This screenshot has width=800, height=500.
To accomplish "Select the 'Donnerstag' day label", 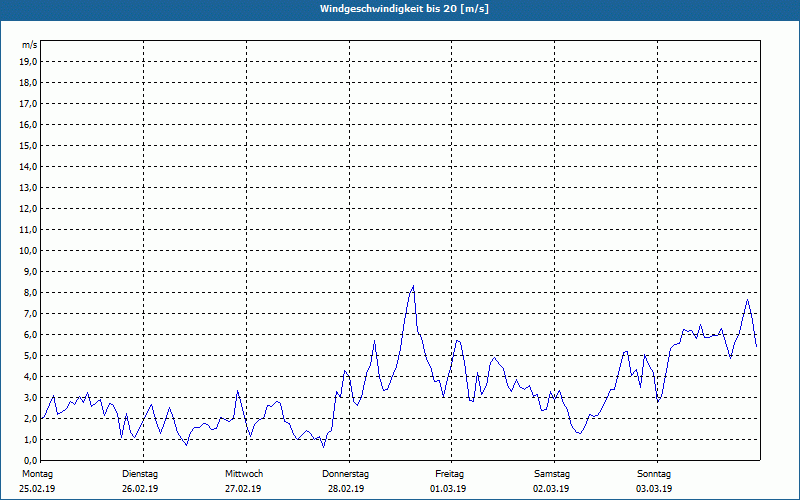I will 345,474.
